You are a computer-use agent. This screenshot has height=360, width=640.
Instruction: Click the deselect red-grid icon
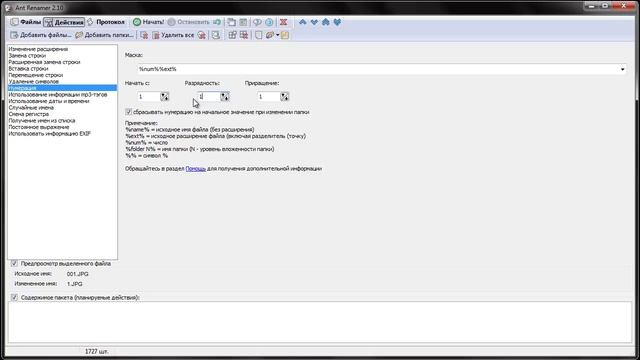pos(244,36)
